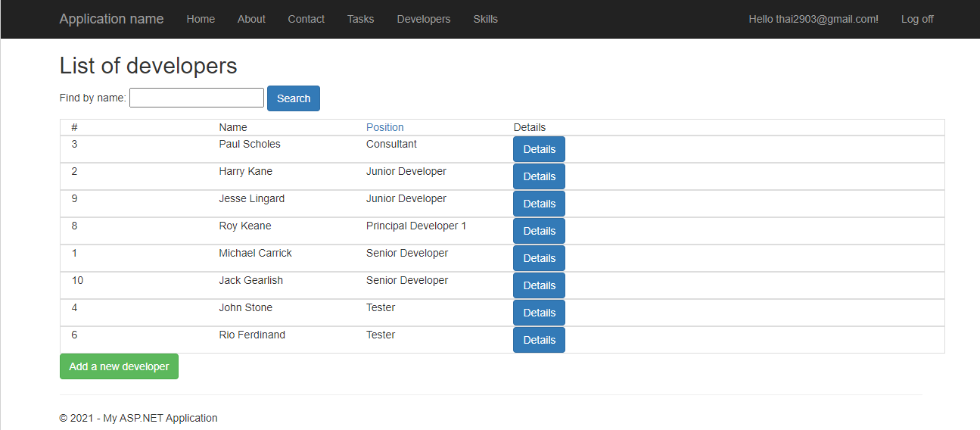Viewport: 980px width, 430px height.
Task: Sort by the Position column header
Action: [385, 127]
